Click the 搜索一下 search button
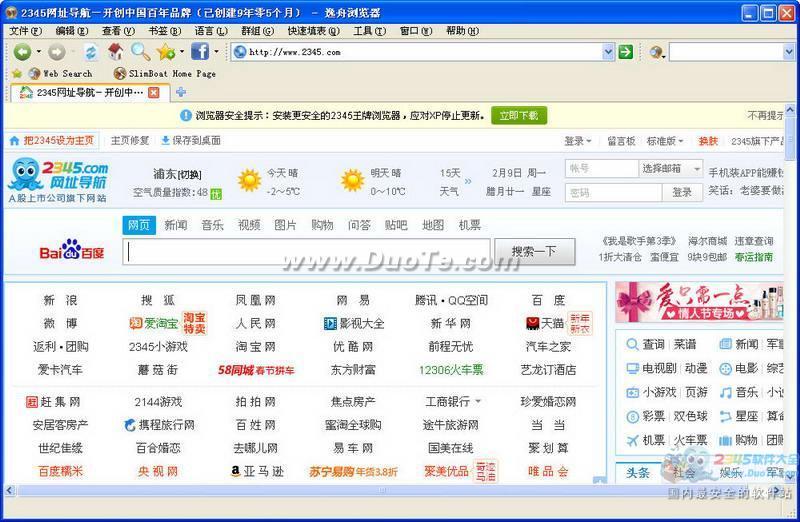Screen dimensions: 800x522 point(535,252)
